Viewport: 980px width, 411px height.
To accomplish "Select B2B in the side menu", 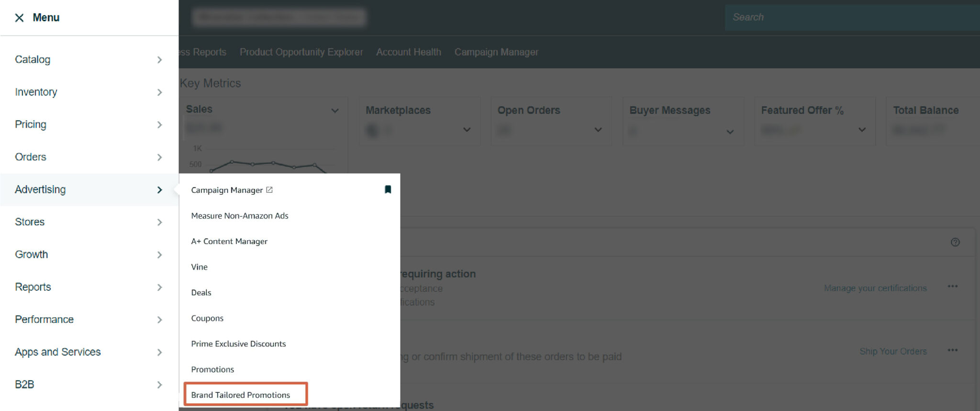I will pos(24,385).
